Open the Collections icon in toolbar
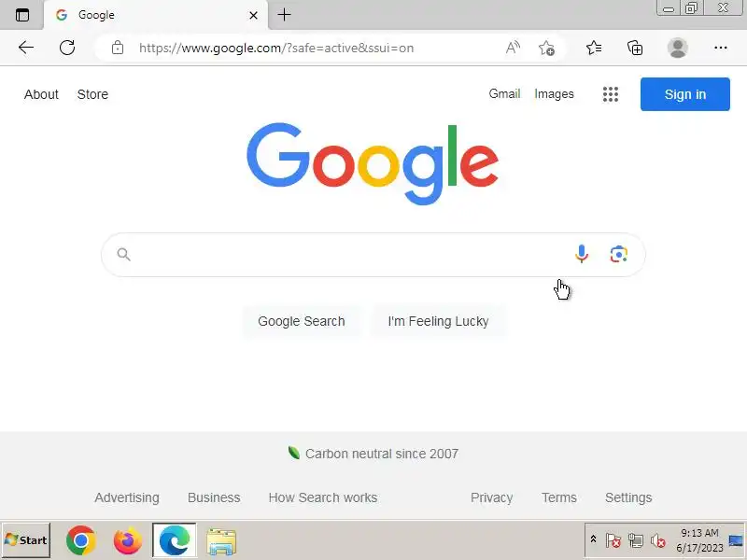747x560 pixels. pyautogui.click(x=635, y=48)
